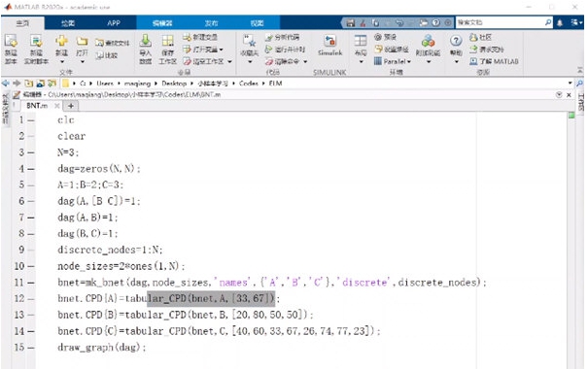Switch to the APP ribbon tab
This screenshot has width=588, height=369.
[114, 23]
